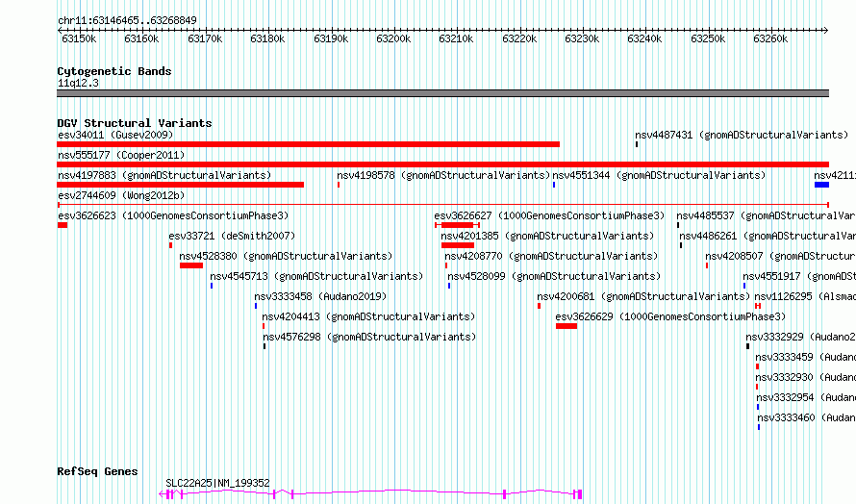Click the Cytogenetic Bands track title
The width and height of the screenshot is (856, 504).
point(114,71)
